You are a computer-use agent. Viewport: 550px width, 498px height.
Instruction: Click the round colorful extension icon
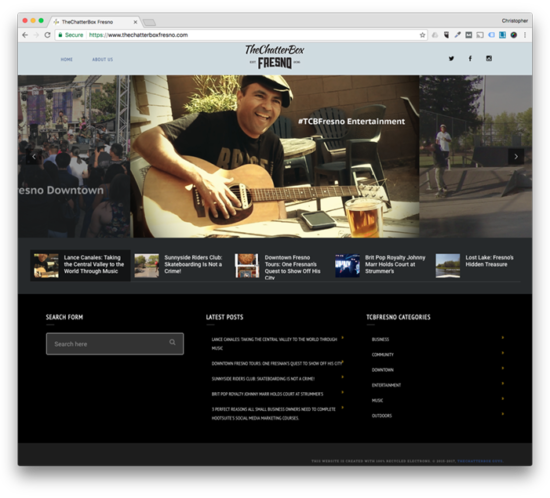514,35
